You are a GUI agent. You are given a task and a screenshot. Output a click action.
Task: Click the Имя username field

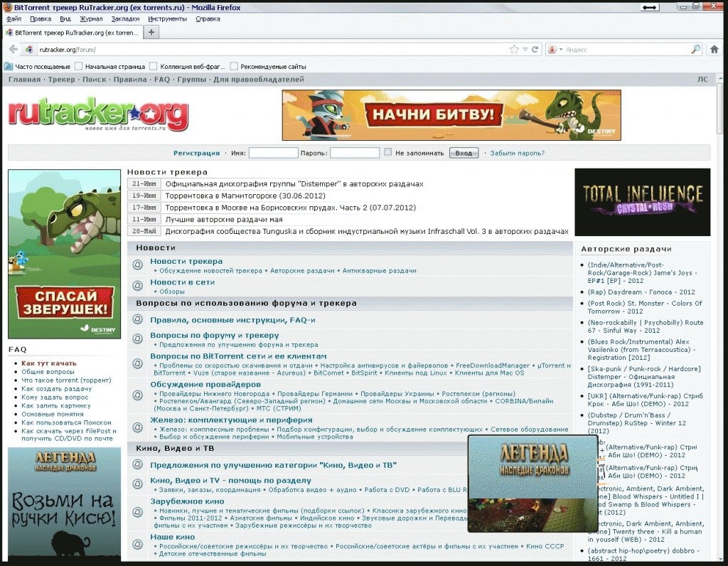point(274,153)
